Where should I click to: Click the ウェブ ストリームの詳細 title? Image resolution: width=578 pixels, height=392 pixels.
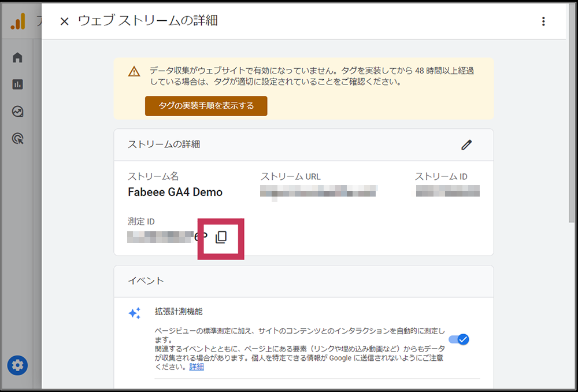pos(148,21)
